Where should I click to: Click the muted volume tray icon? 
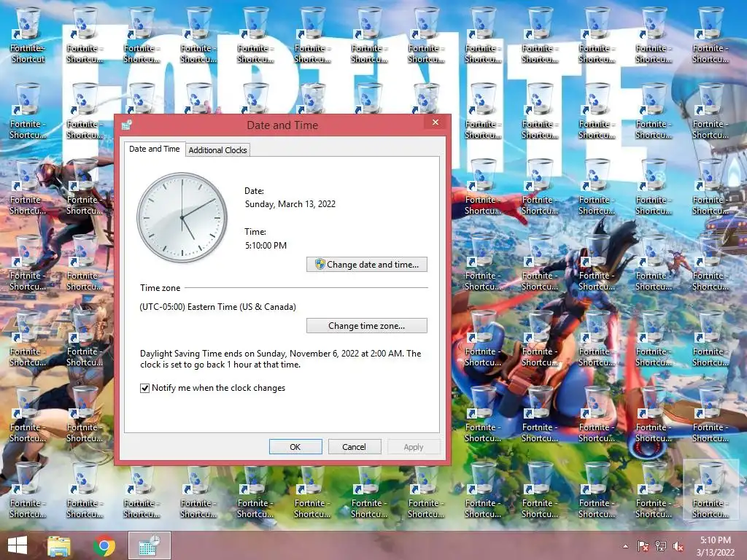click(x=678, y=546)
